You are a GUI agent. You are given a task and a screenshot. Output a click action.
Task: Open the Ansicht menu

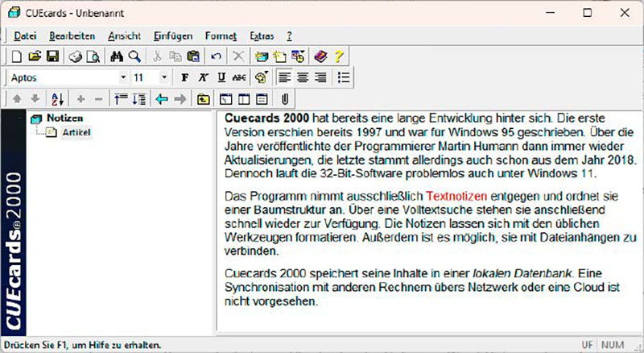tap(125, 36)
